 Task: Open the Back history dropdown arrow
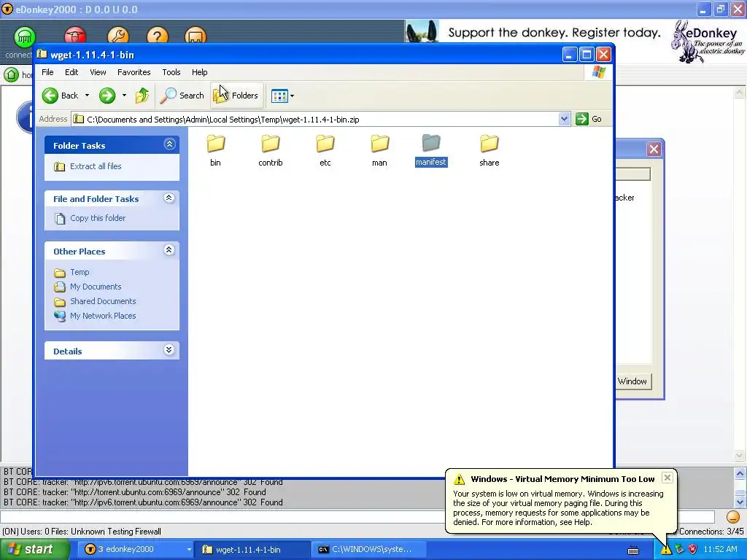click(x=88, y=96)
